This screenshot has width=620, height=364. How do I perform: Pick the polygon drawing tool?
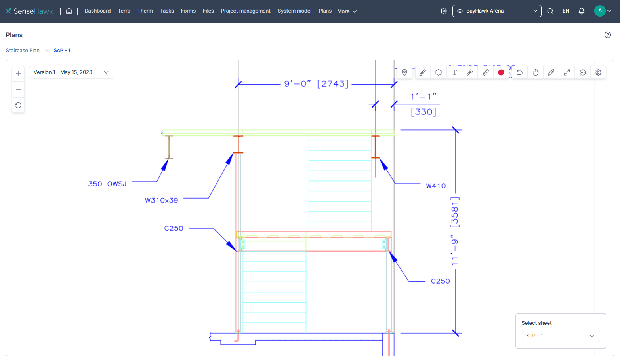point(438,72)
